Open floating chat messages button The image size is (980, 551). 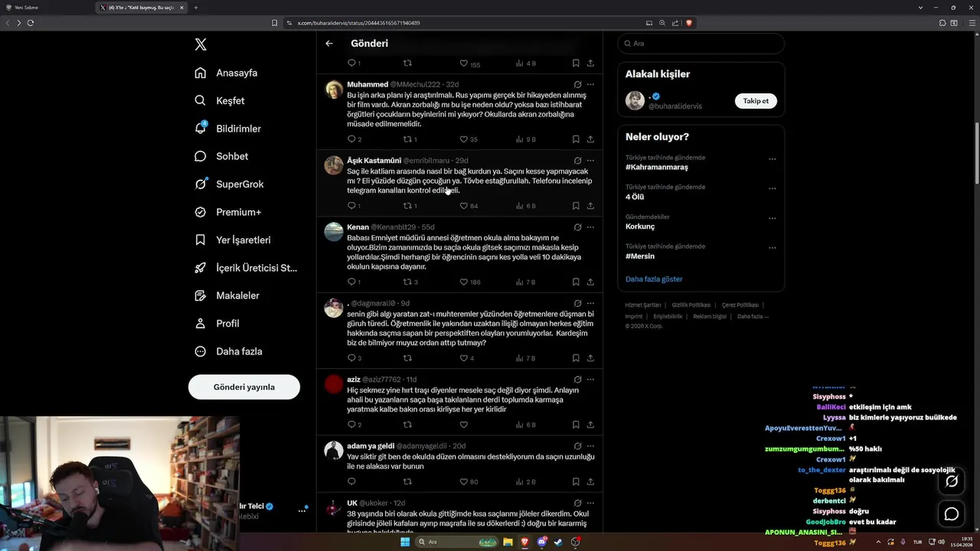click(952, 514)
